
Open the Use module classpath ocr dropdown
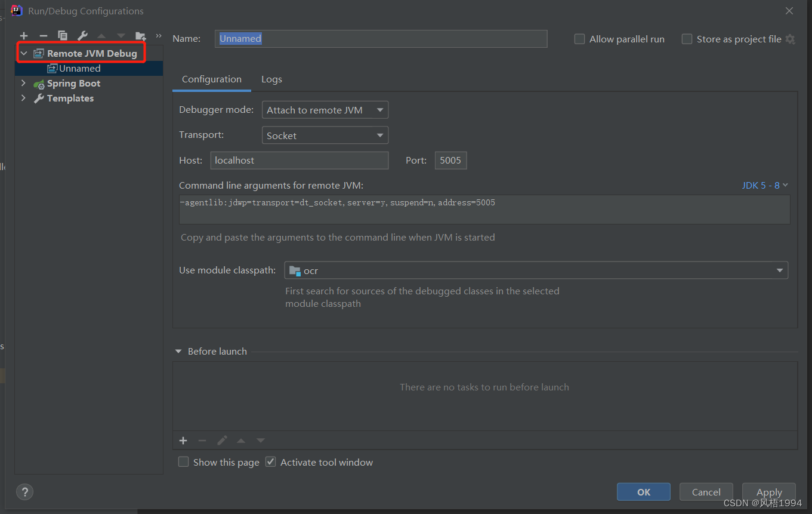pyautogui.click(x=536, y=270)
